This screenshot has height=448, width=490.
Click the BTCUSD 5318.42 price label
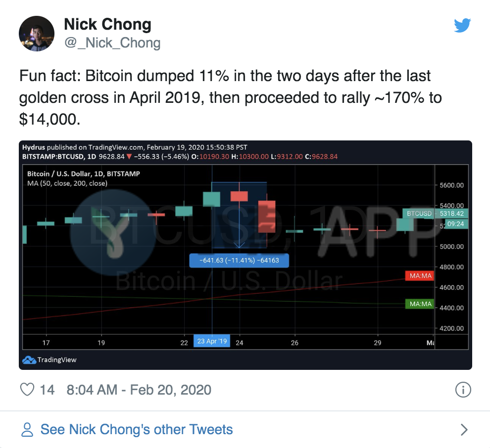click(x=436, y=214)
